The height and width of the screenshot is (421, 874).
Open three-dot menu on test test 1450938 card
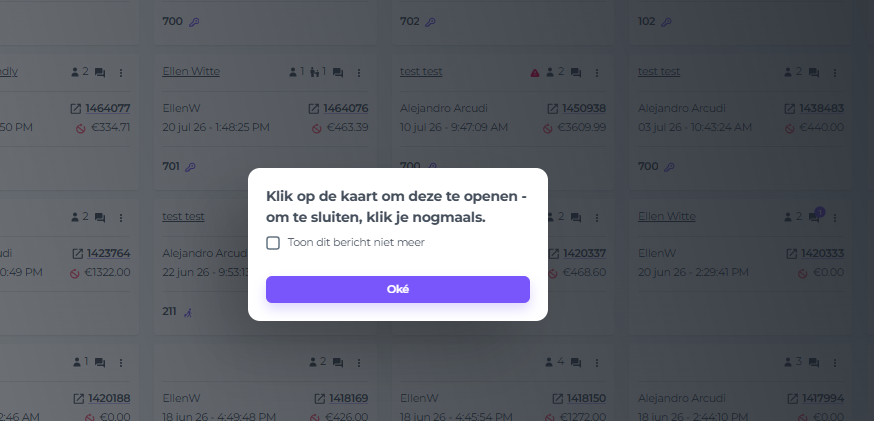(596, 72)
